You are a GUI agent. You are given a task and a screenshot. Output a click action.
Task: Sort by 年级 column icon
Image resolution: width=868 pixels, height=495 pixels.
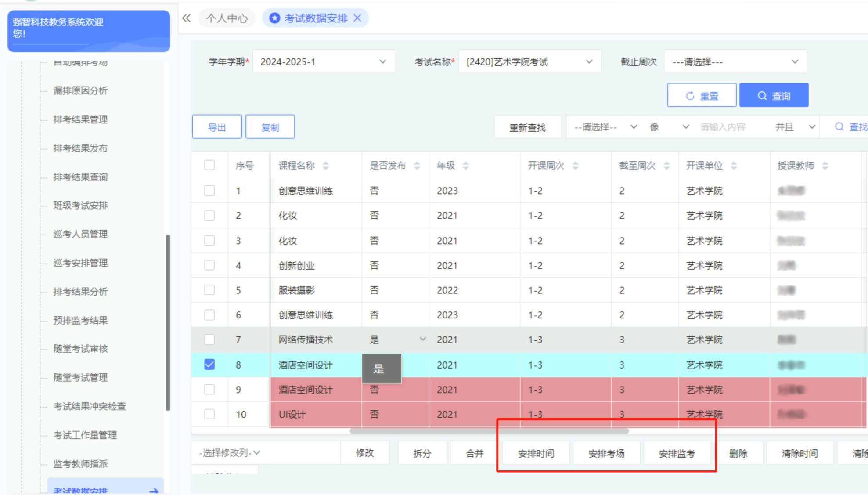tap(465, 166)
